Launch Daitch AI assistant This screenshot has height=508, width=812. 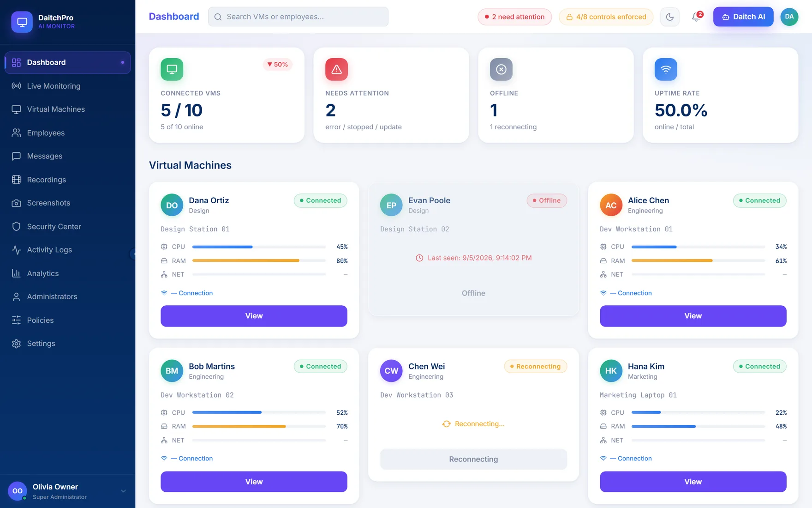pyautogui.click(x=743, y=17)
